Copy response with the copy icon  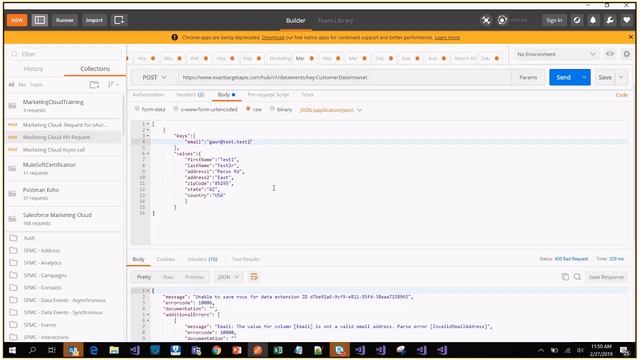(565, 277)
